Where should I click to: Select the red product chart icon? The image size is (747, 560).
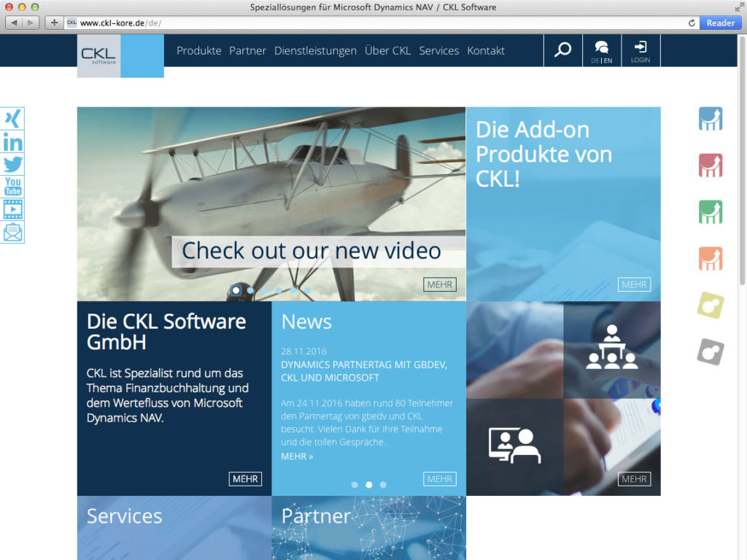711,166
